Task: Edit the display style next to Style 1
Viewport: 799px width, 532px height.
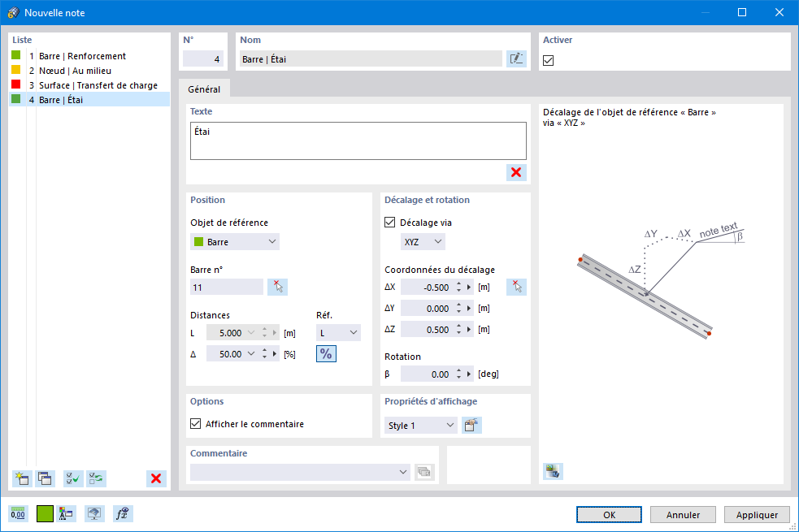Action: [471, 425]
